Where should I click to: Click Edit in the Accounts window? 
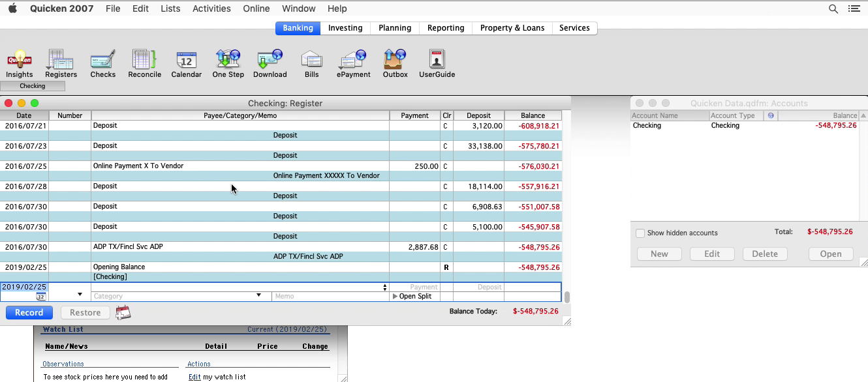point(712,254)
